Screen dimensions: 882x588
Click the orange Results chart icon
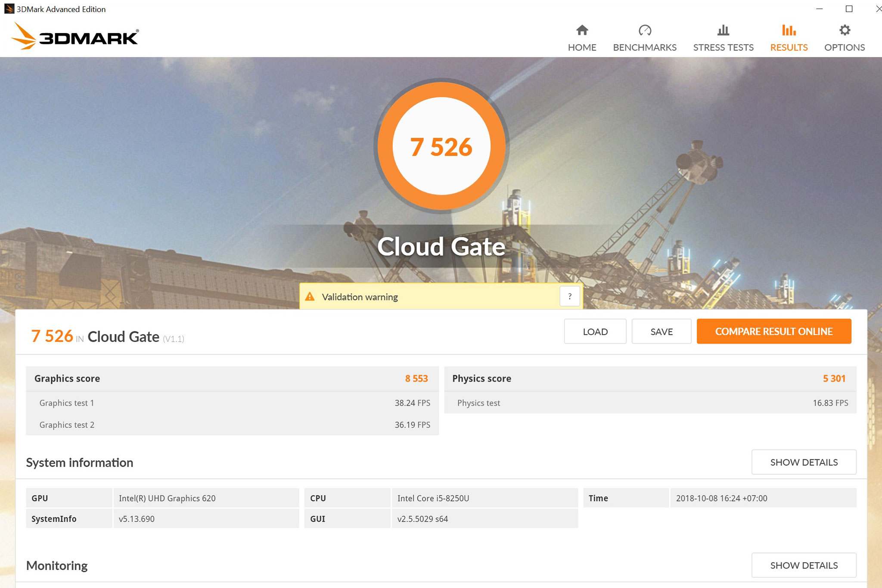pos(789,30)
